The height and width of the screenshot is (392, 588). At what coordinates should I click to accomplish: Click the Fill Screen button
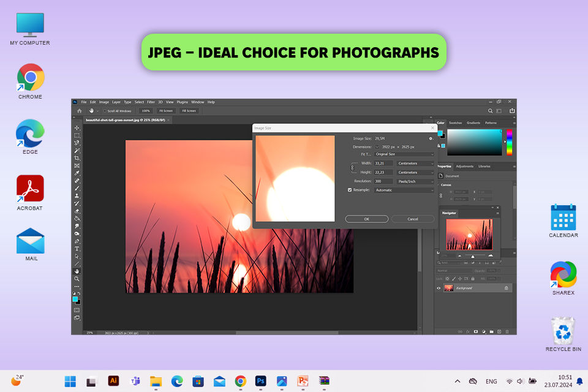189,111
